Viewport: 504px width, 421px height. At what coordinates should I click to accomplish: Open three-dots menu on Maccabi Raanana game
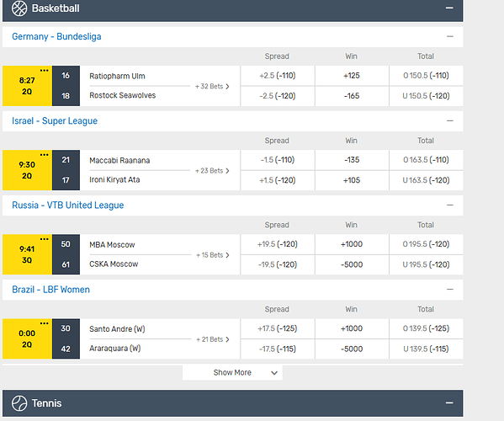coord(45,155)
